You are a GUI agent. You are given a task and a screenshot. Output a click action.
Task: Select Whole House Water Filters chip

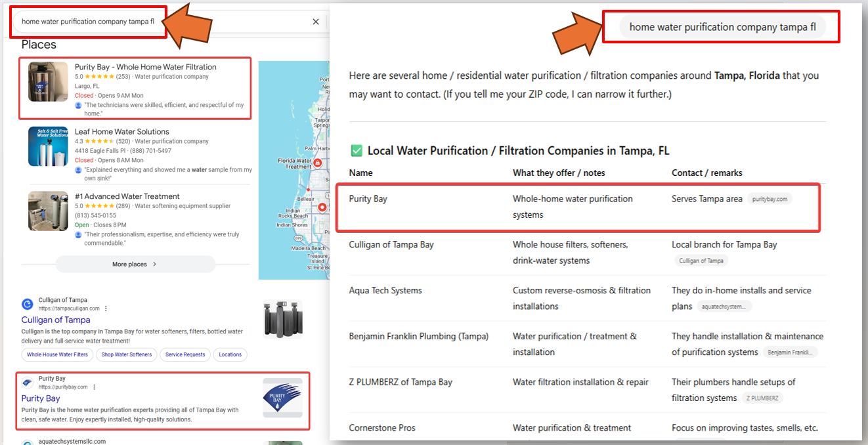pos(58,354)
